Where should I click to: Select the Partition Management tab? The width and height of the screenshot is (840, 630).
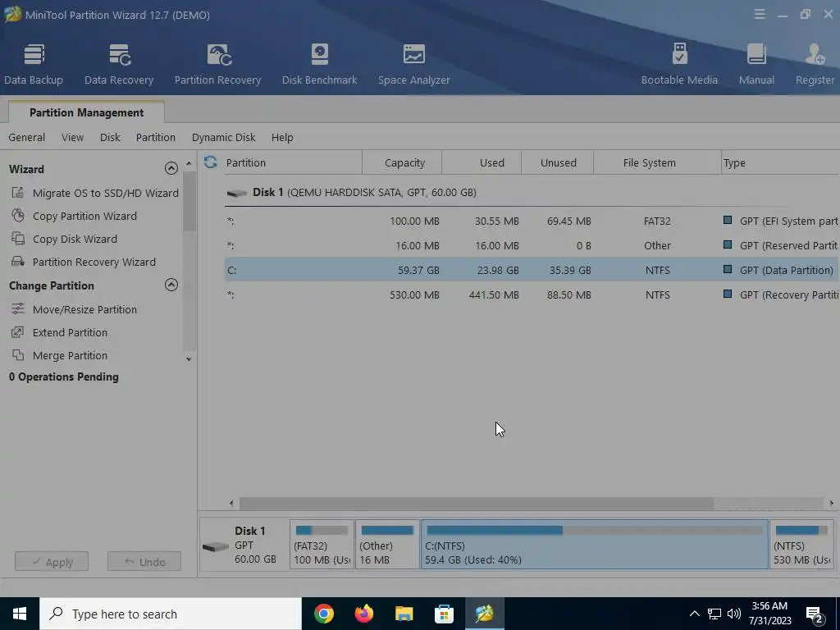point(86,112)
